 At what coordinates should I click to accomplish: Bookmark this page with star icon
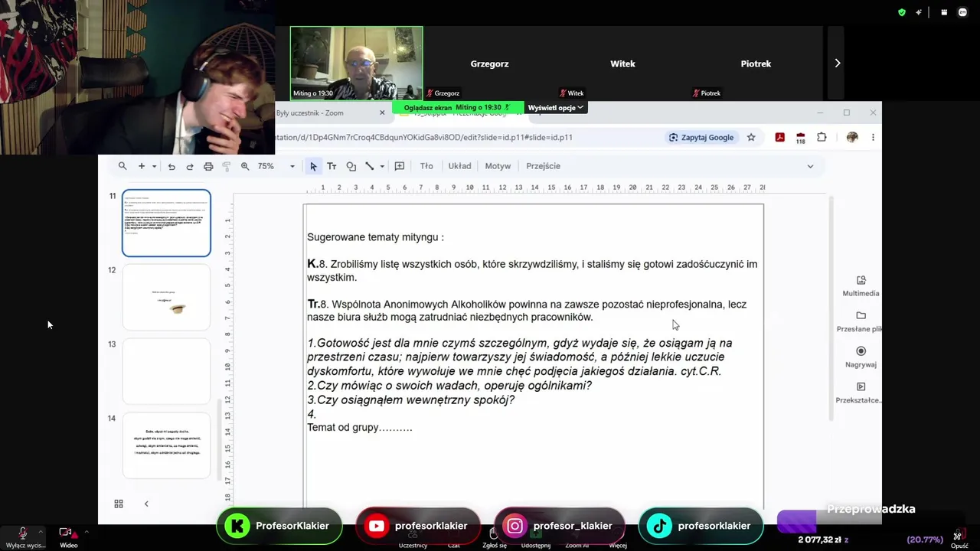[751, 137]
